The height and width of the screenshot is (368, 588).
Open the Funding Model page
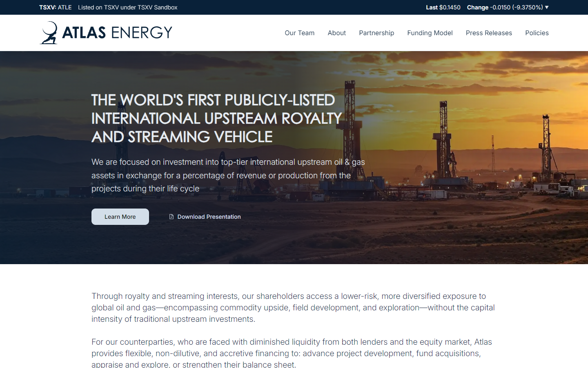click(x=430, y=33)
